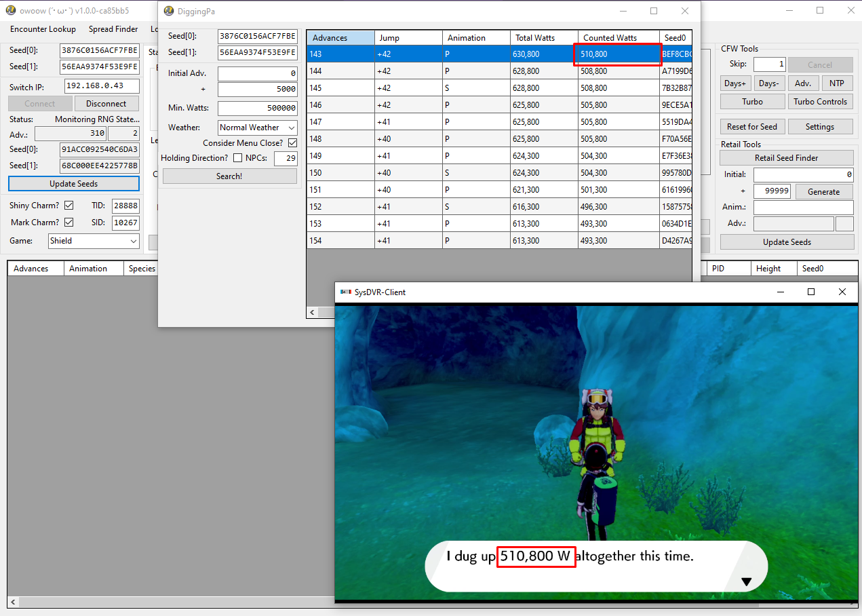Sort by Advances column in DiggingPa

tap(340, 38)
